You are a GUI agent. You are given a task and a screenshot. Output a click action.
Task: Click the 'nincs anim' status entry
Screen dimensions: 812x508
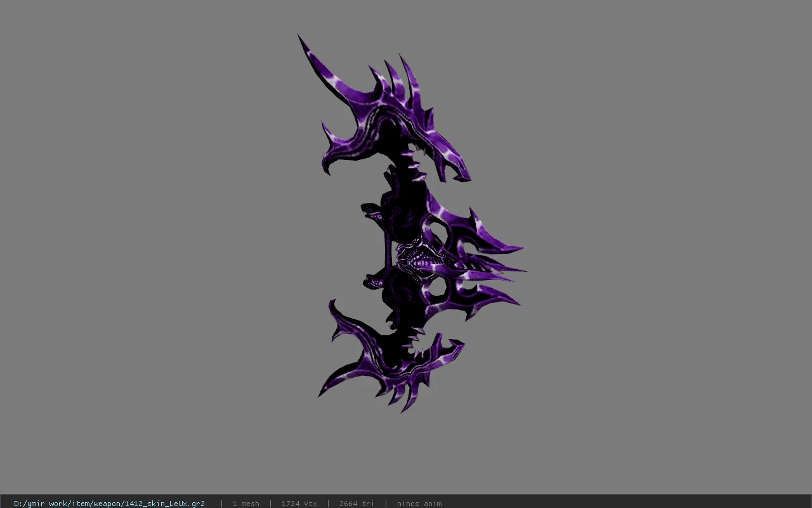(x=419, y=504)
